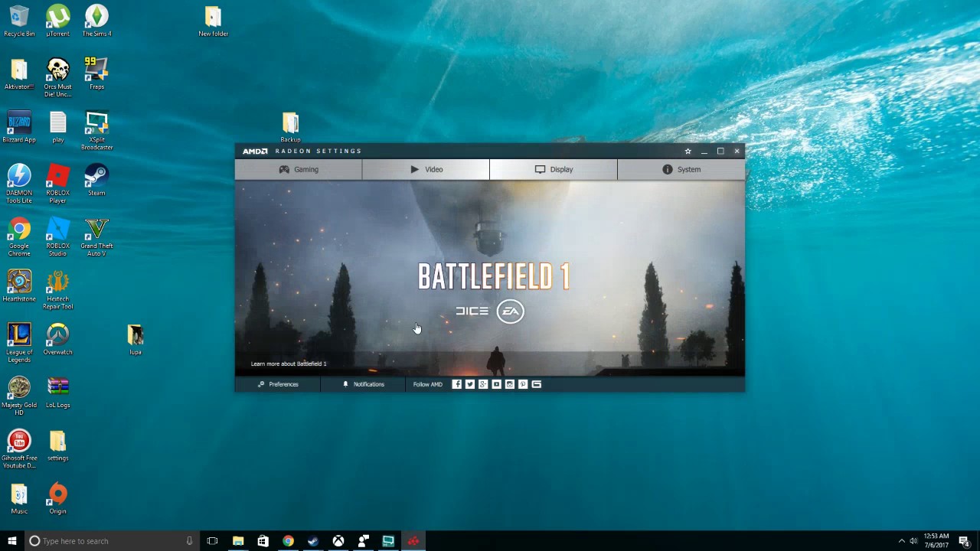980x551 pixels.
Task: Select Backup folder on desktop
Action: pyautogui.click(x=290, y=127)
